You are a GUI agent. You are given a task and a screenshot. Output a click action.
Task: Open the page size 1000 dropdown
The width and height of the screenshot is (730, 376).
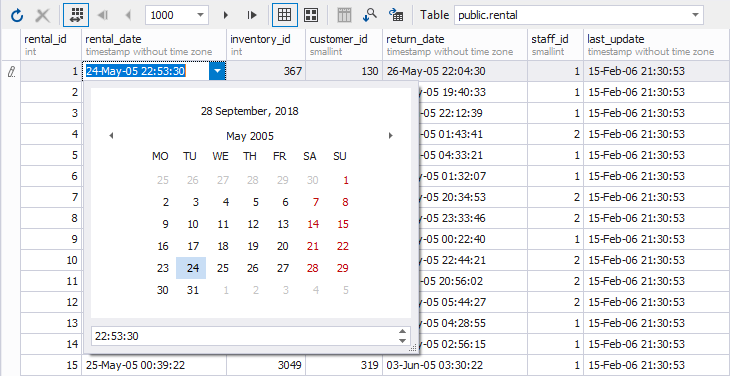click(200, 15)
